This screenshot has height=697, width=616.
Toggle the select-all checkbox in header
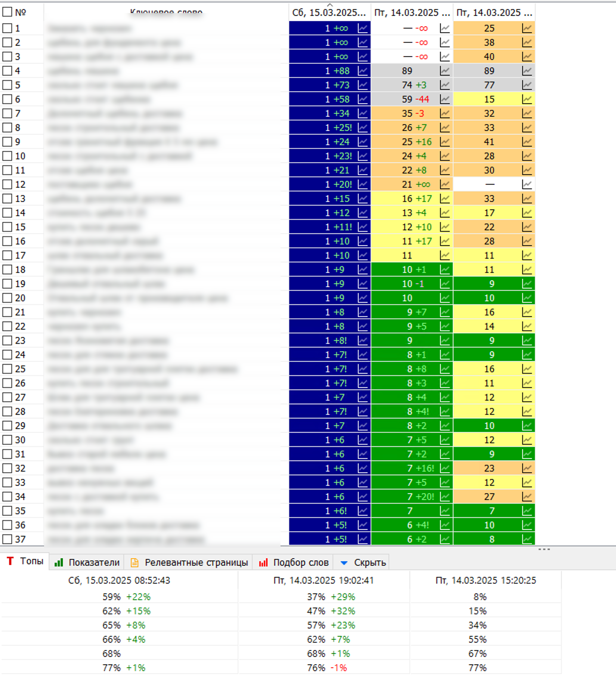click(x=7, y=12)
